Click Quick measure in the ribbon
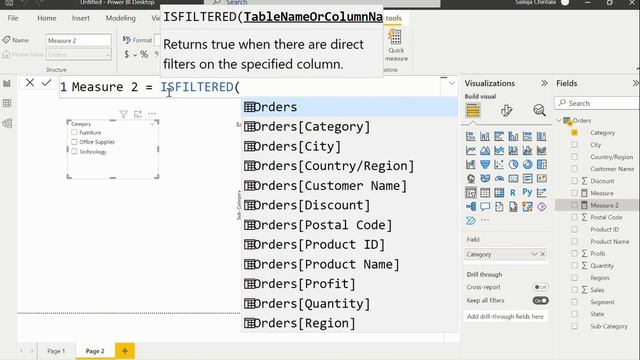640x360 pixels. click(x=396, y=46)
